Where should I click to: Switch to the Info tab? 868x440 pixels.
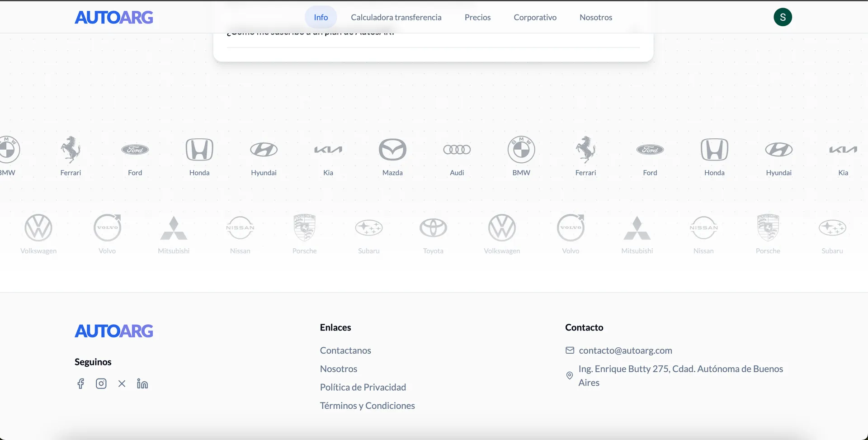(321, 17)
